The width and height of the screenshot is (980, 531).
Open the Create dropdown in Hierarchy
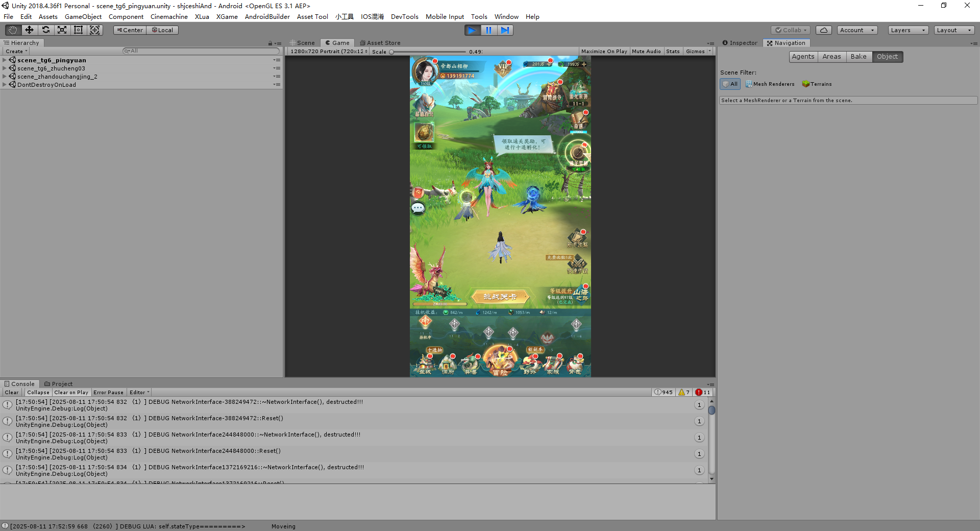pyautogui.click(x=16, y=51)
